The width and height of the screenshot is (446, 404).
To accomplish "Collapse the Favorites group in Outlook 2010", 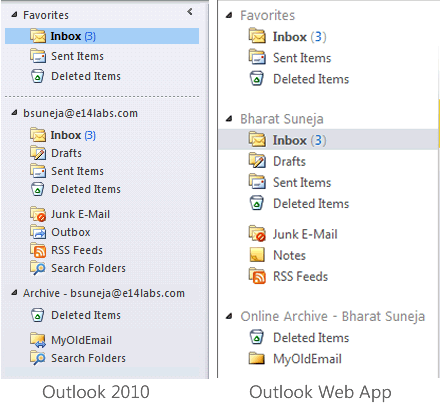I will tap(14, 15).
